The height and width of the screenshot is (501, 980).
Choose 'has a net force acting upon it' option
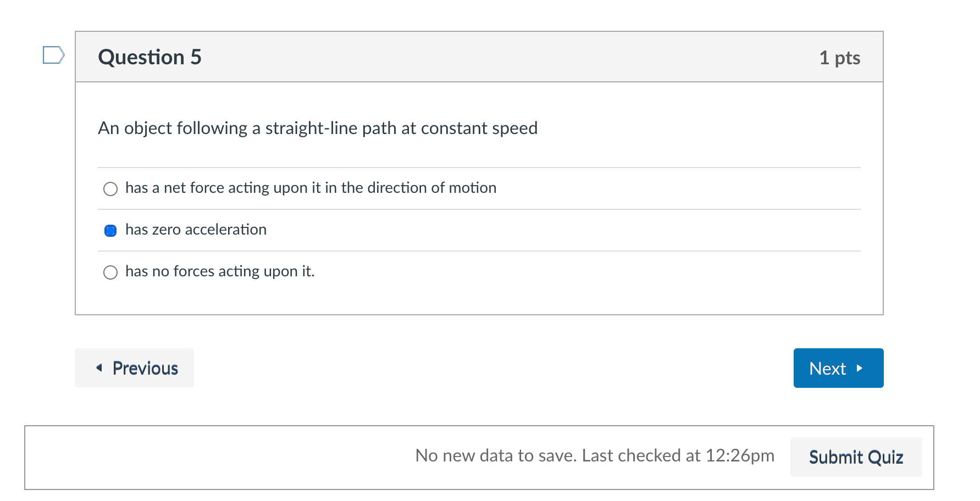coord(110,188)
